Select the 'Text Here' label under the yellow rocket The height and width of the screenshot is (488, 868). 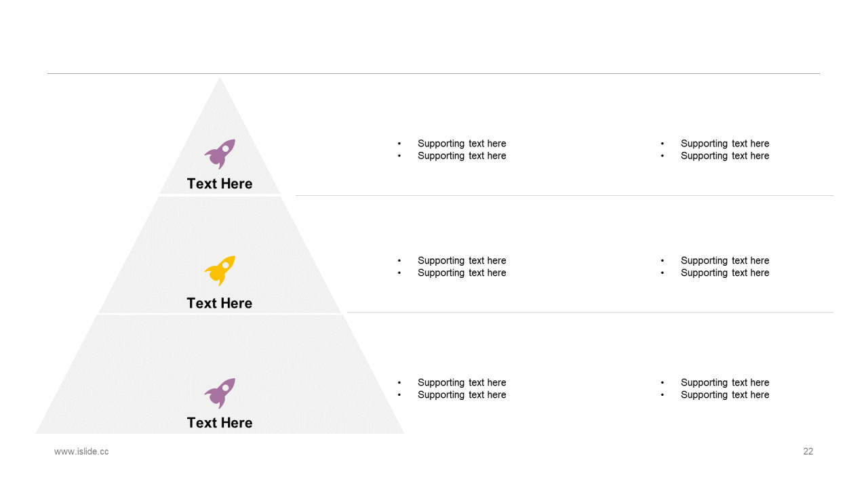[220, 303]
